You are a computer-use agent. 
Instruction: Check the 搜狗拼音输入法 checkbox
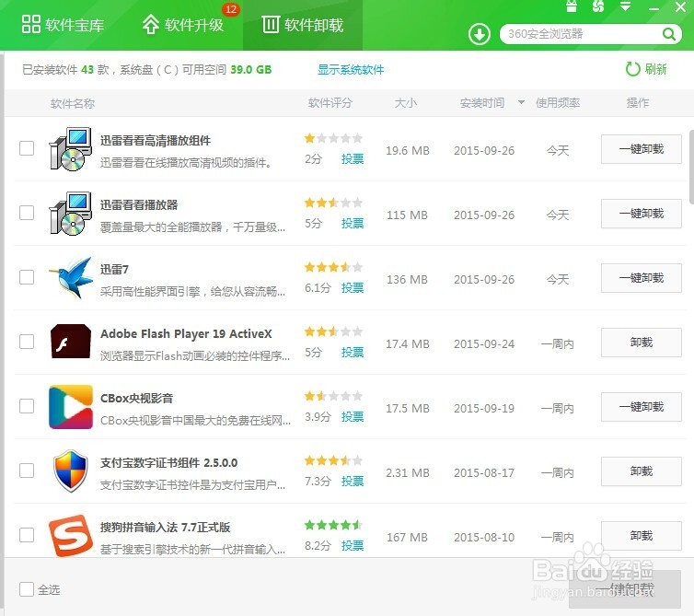[27, 535]
